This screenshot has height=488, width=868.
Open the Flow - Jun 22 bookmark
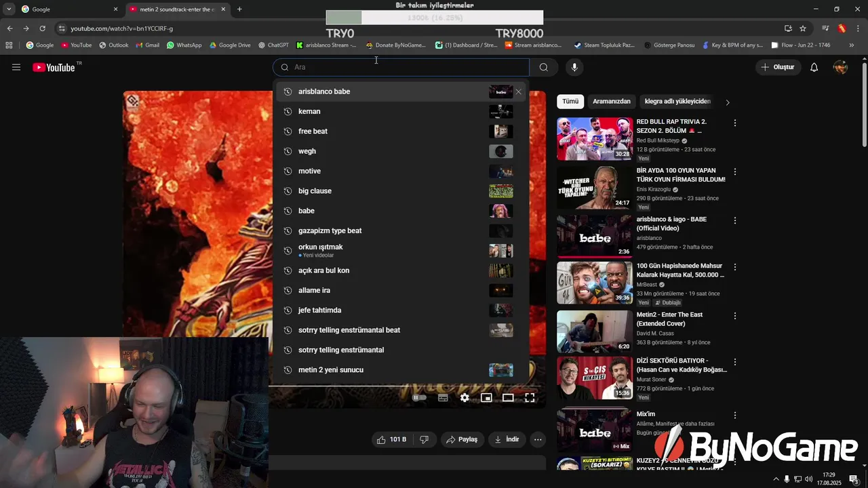coord(801,45)
